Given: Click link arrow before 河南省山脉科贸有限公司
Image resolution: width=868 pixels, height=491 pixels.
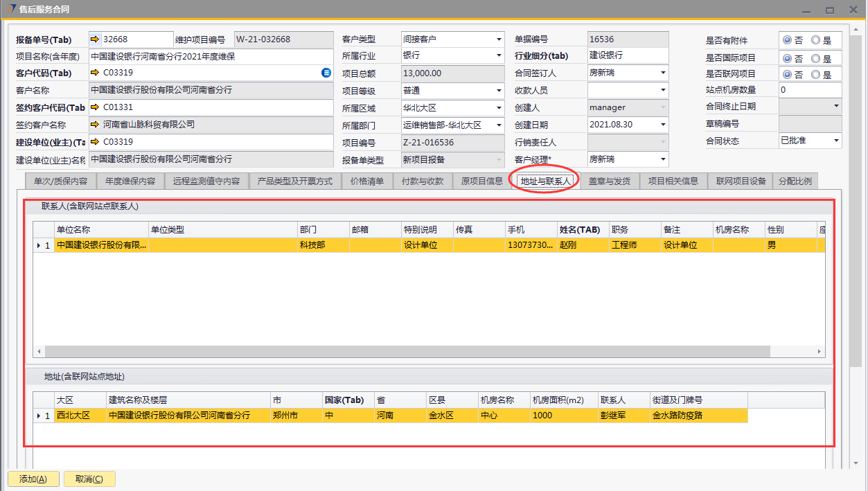Looking at the screenshot, I should click(96, 125).
